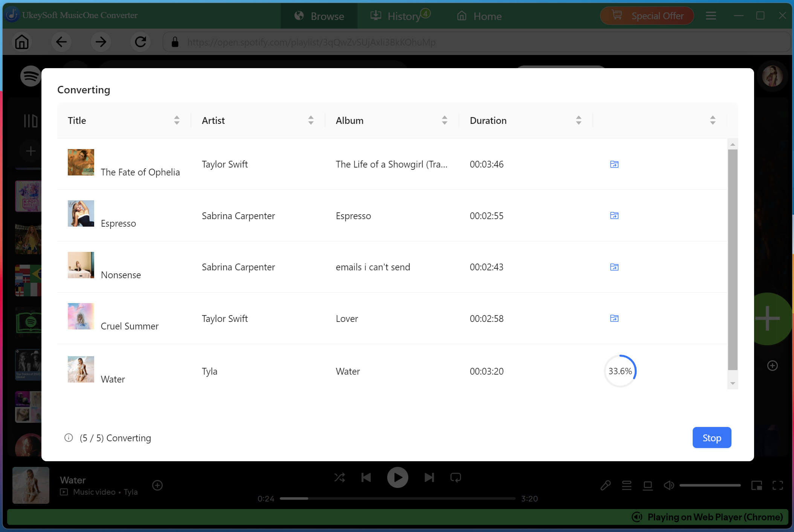This screenshot has height=532, width=794.
Task: Sort the list by Artist
Action: click(x=311, y=120)
